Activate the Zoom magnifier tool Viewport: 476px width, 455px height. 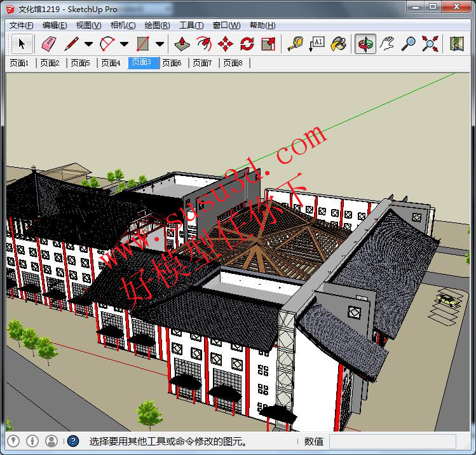(x=409, y=44)
